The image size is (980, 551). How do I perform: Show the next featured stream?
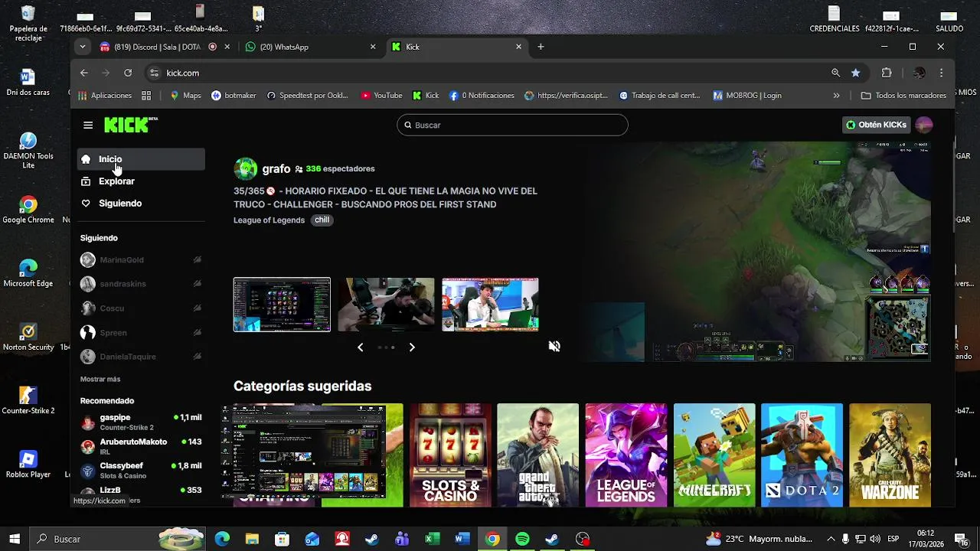point(412,347)
